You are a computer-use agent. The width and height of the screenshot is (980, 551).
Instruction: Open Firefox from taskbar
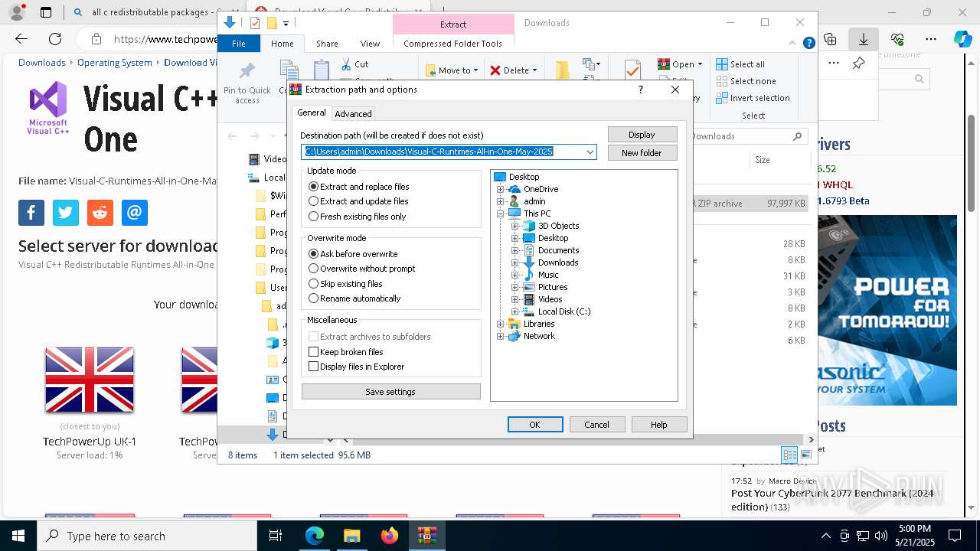[x=390, y=536]
